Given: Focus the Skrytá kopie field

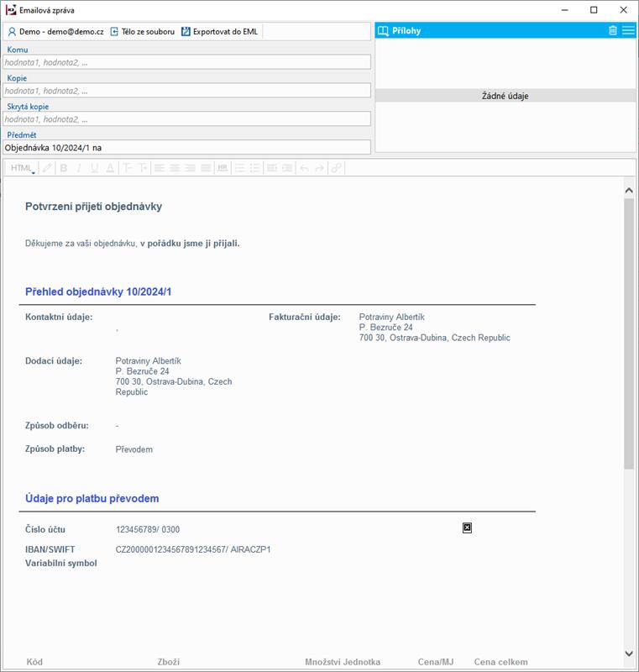Looking at the screenshot, I should [186, 119].
